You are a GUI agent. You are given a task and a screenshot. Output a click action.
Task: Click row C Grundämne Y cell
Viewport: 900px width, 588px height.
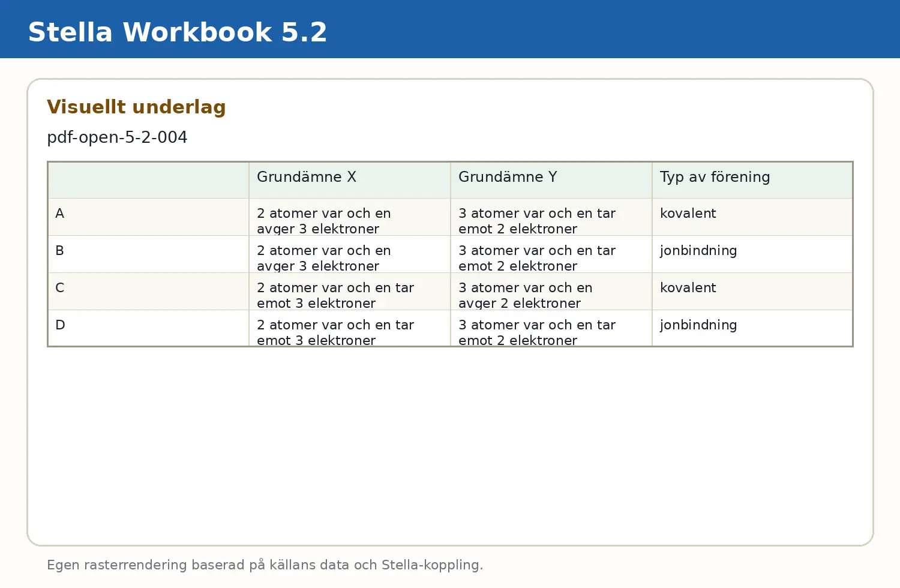click(x=551, y=292)
